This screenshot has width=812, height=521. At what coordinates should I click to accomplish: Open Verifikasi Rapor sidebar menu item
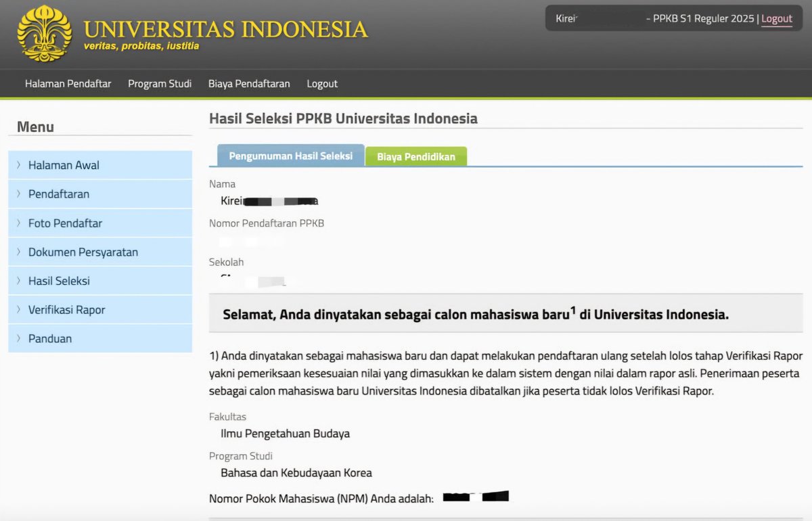pyautogui.click(x=100, y=310)
